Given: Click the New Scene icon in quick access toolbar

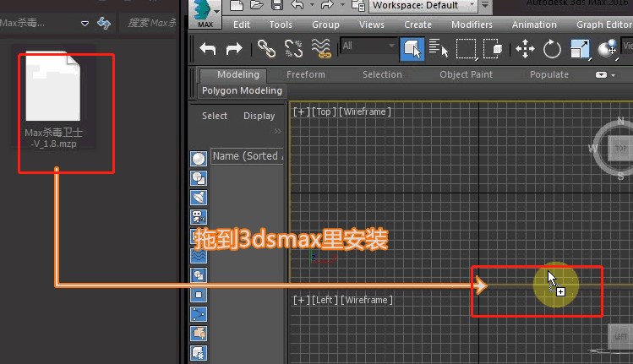Looking at the screenshot, I should (x=236, y=5).
